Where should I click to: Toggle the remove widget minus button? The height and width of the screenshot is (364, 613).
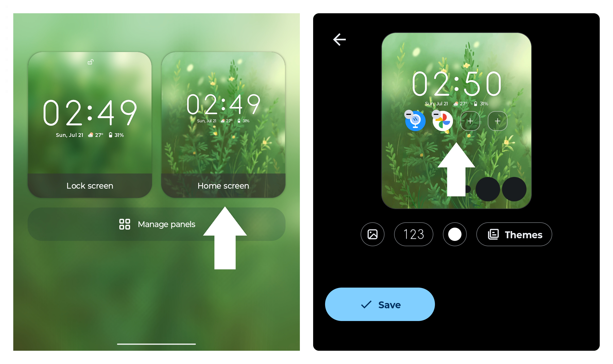coord(408,114)
